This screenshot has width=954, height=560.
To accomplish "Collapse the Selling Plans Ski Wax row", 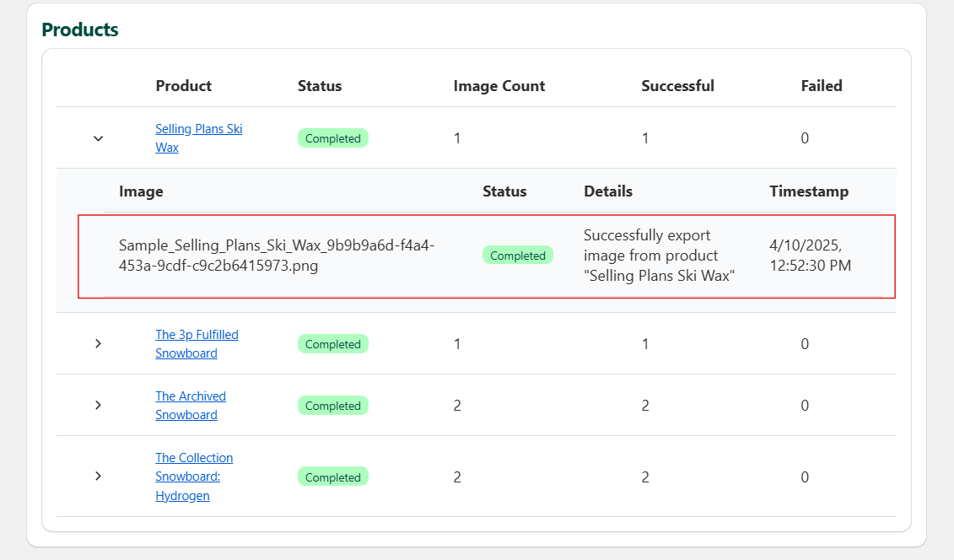I will tap(98, 138).
